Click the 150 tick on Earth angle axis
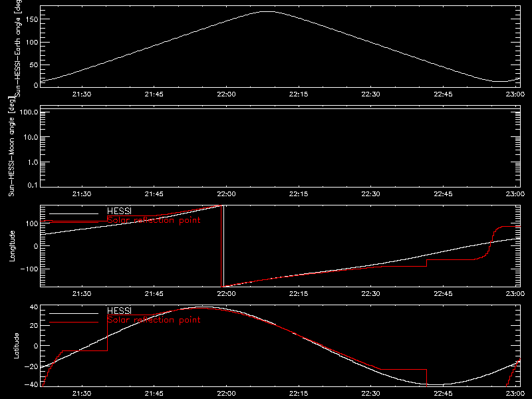This screenshot has height=399, width=532. (x=31, y=19)
